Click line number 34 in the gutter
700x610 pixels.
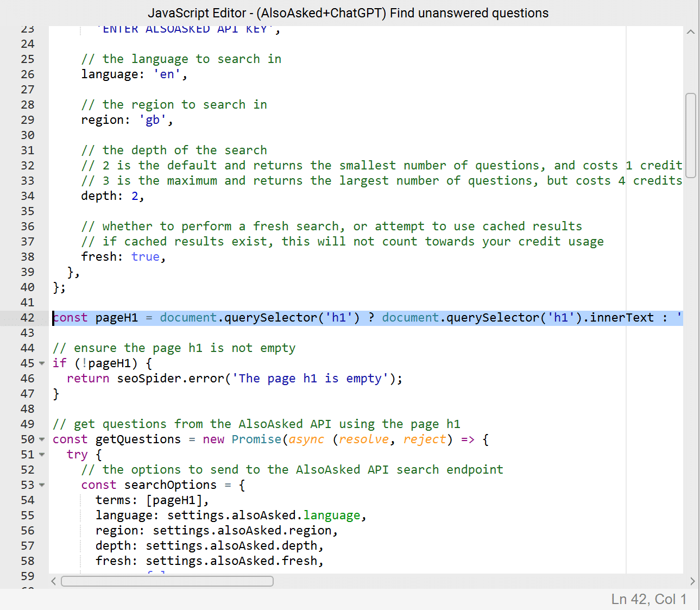pyautogui.click(x=28, y=196)
